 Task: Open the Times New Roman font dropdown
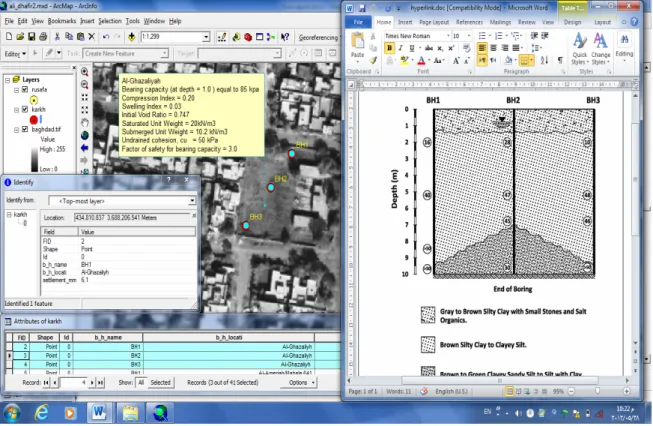click(x=448, y=36)
